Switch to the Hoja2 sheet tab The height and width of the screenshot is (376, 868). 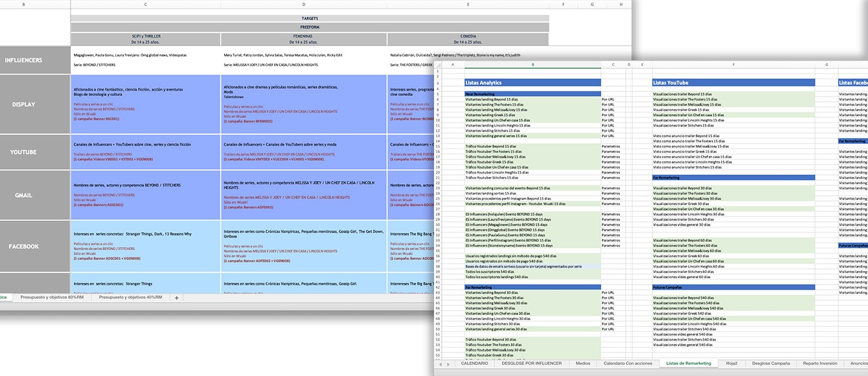pos(731,364)
